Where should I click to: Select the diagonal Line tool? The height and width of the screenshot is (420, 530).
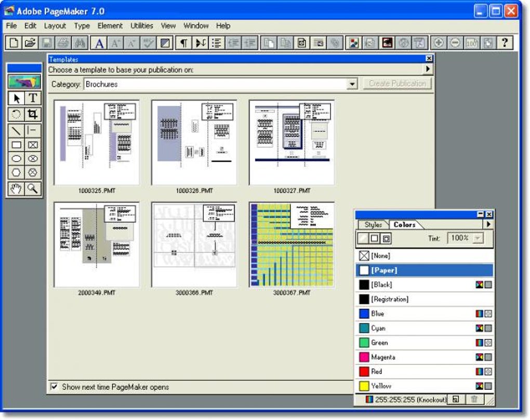(x=16, y=130)
